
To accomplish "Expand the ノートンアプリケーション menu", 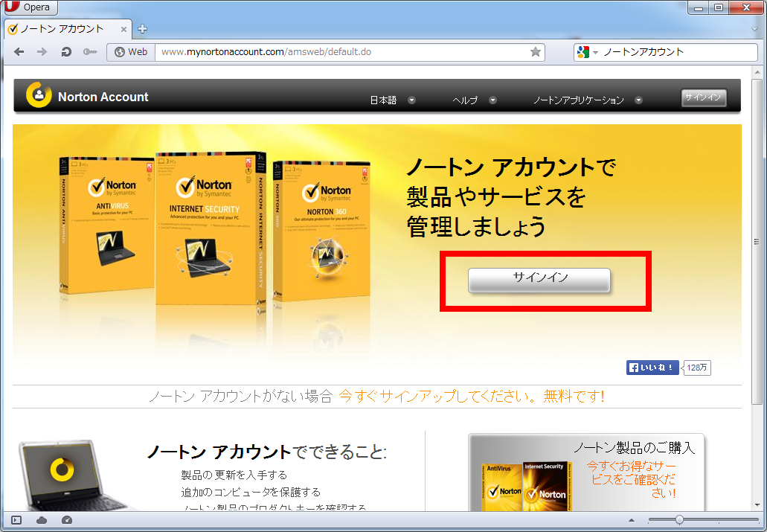I will pos(588,100).
